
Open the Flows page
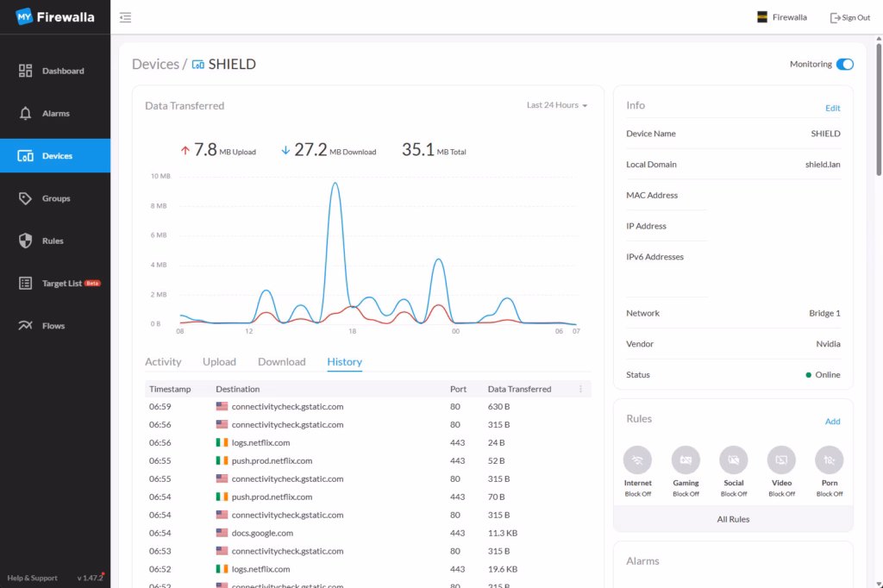click(x=53, y=326)
